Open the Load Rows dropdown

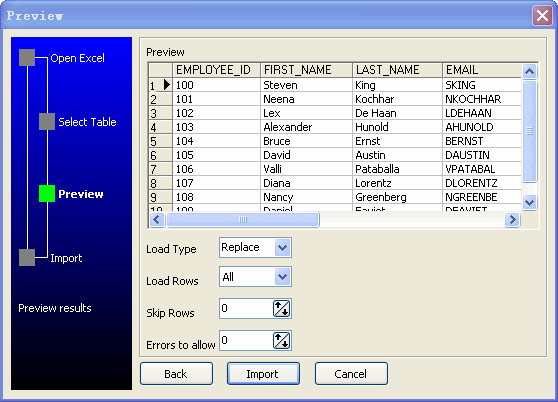pyautogui.click(x=283, y=277)
